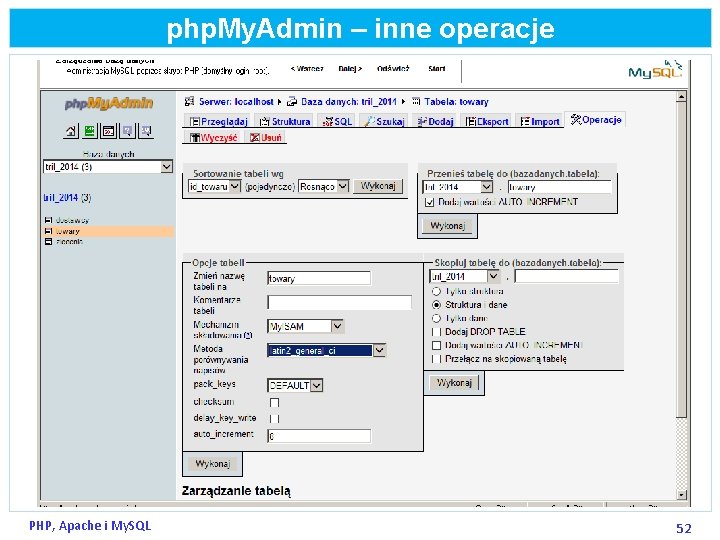Click the Odśwież button

(393, 69)
